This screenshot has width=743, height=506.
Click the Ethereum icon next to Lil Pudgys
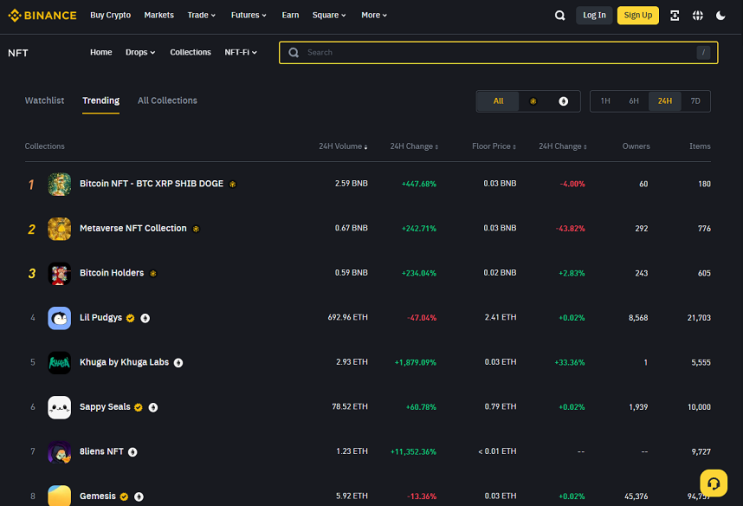point(145,318)
